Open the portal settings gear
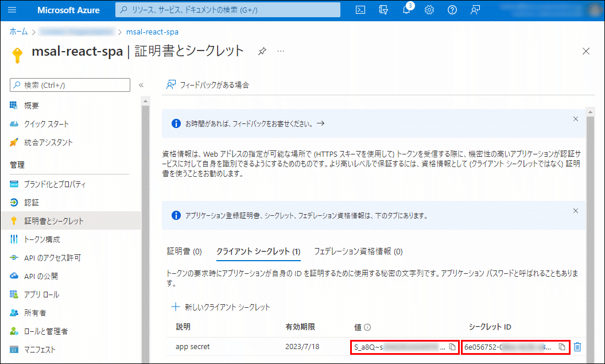605x364 pixels. coord(429,10)
